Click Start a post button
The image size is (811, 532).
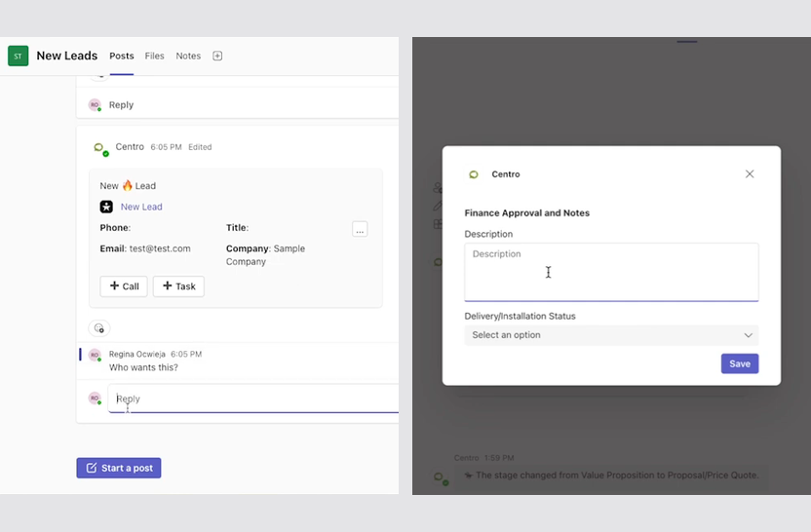(x=119, y=468)
